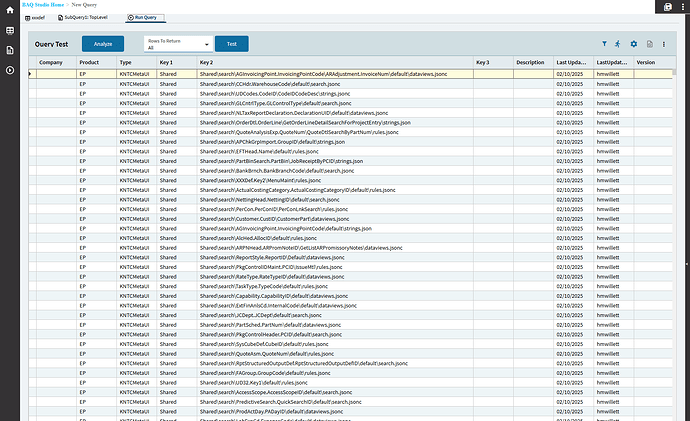Open the grid panel icon in left sidebar
690x421 pixels.
(10, 30)
